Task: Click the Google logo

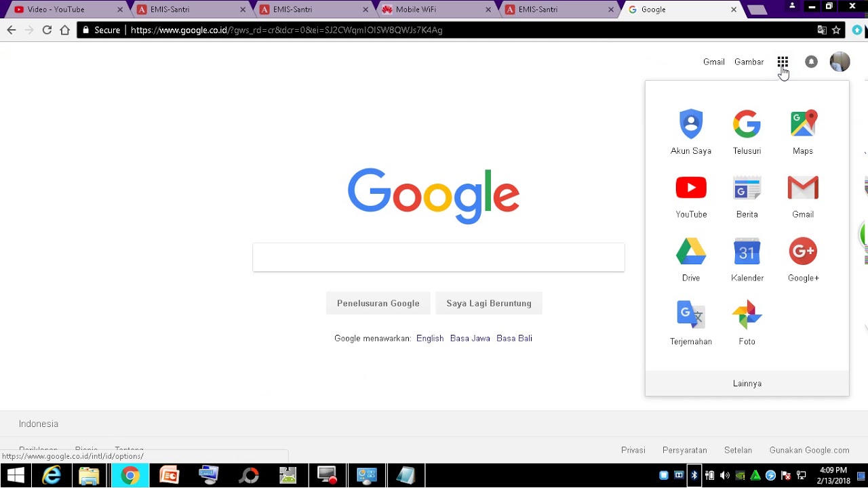Action: click(433, 195)
